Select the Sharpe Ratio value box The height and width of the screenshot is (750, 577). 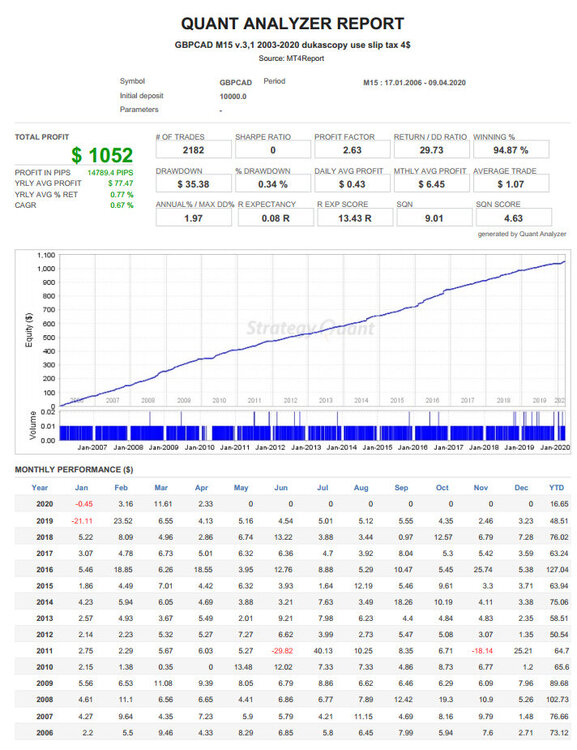tap(273, 150)
